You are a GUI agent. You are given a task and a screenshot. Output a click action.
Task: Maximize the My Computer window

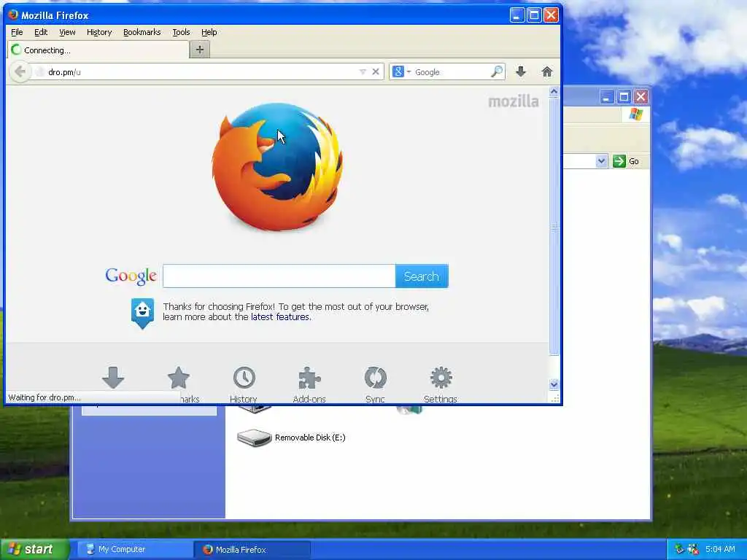(x=624, y=97)
